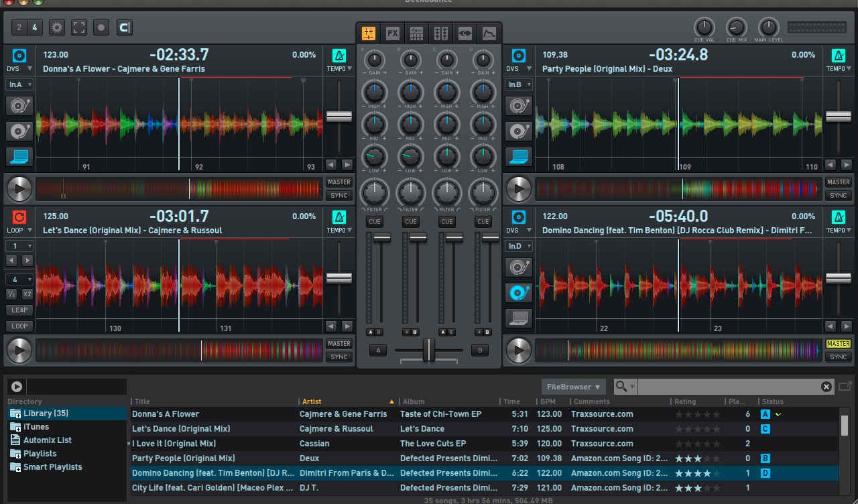858x504 pixels.
Task: Open the mixer panel tab
Action: click(x=368, y=33)
